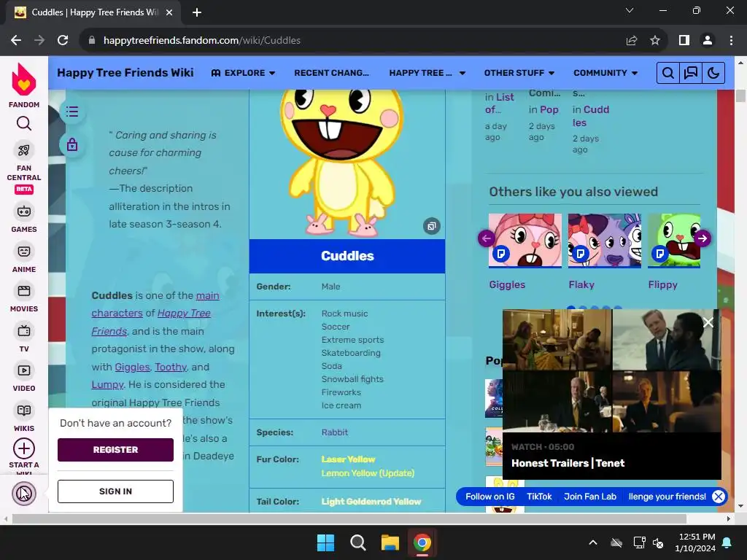Expand the Cuddles infobox image
The width and height of the screenshot is (747, 560).
pyautogui.click(x=432, y=226)
